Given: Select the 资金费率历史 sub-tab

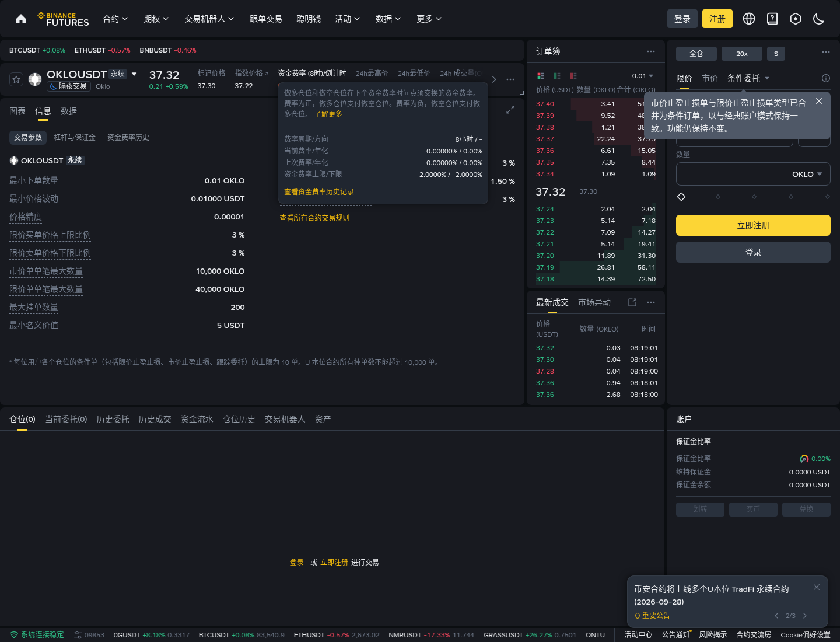Looking at the screenshot, I should tap(128, 137).
